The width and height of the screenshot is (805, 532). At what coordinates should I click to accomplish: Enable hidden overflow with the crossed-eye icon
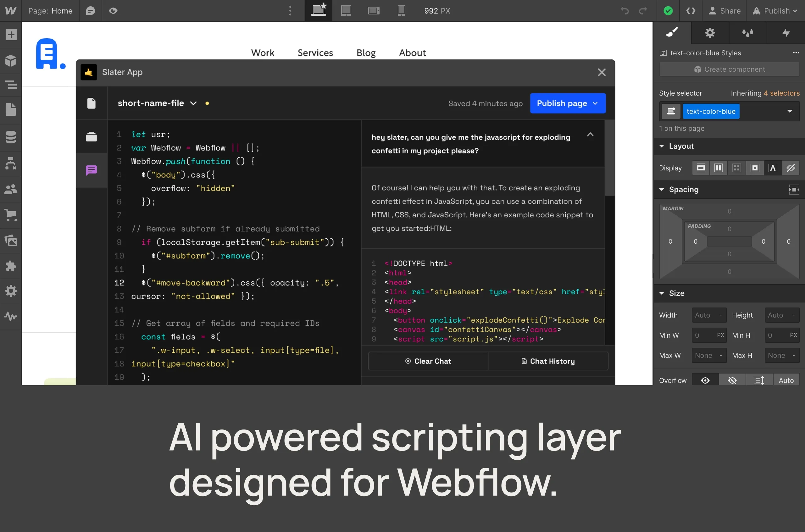point(732,380)
